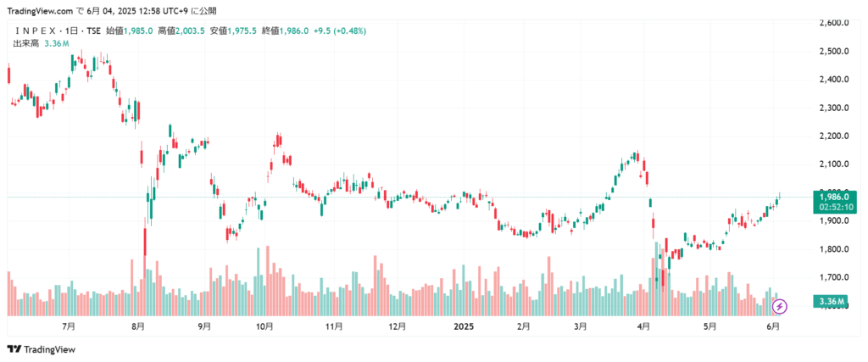Click the 6月 label on time axis

[x=775, y=326]
